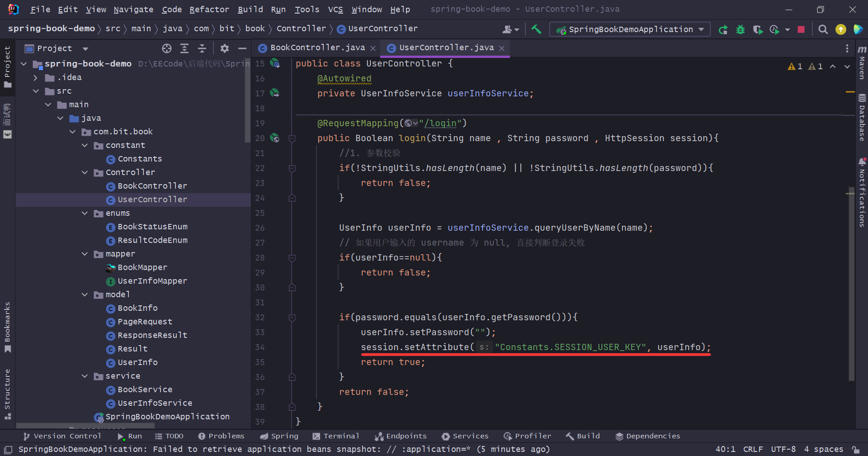The width and height of the screenshot is (868, 456).
Task: Open the Endpoints tool window
Action: [401, 436]
